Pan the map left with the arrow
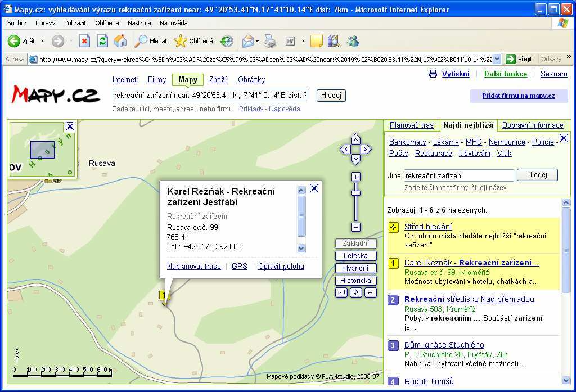 345,150
